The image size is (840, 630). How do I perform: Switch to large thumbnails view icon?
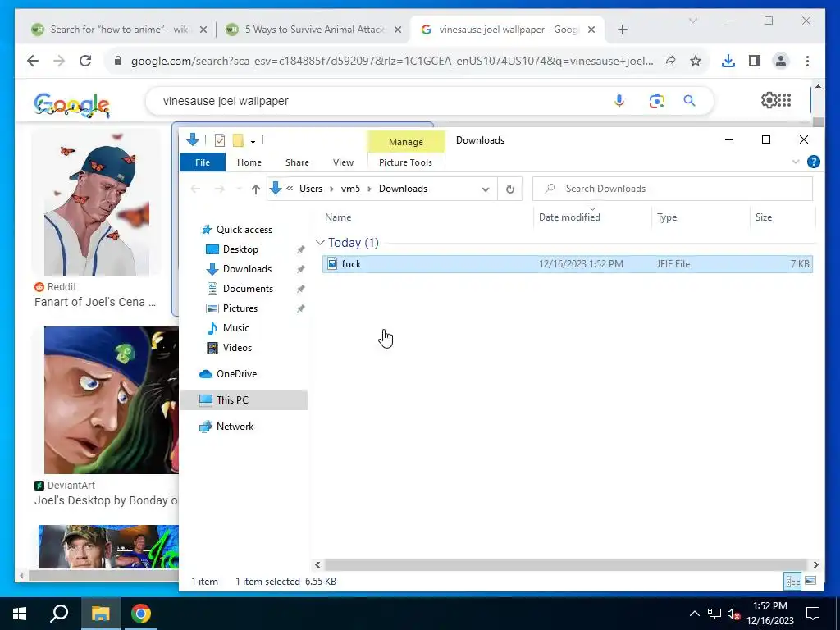click(x=810, y=581)
